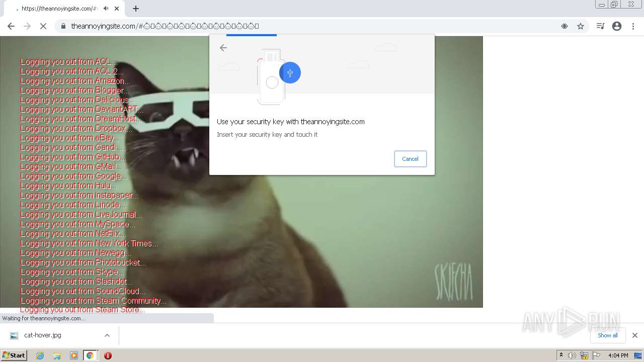Launch Internet Explorer from taskbar
The height and width of the screenshot is (362, 644).
click(x=40, y=355)
